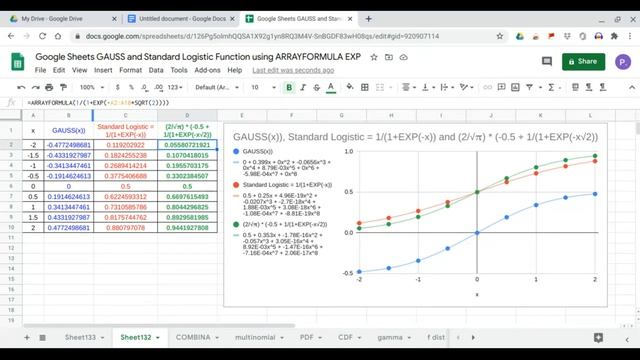The image size is (640, 360).
Task: Star the spreadsheet document
Action: tap(374, 57)
